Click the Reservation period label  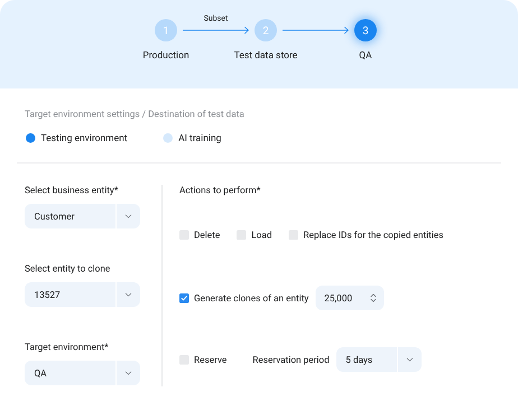pos(291,360)
